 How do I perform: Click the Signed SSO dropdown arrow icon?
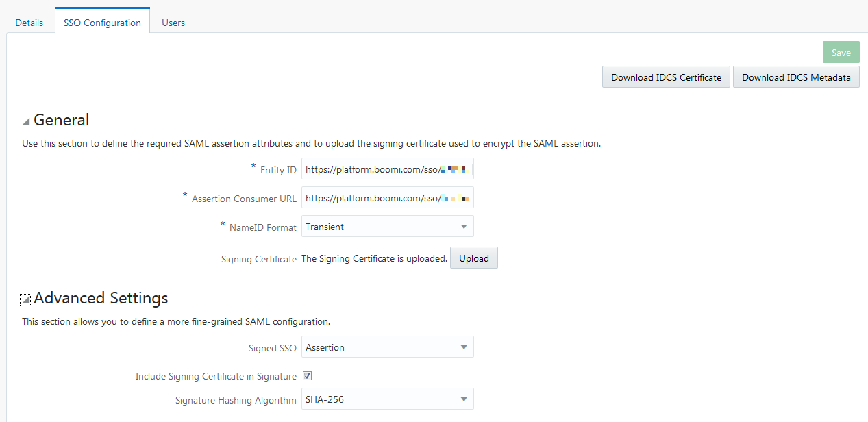pyautogui.click(x=464, y=347)
